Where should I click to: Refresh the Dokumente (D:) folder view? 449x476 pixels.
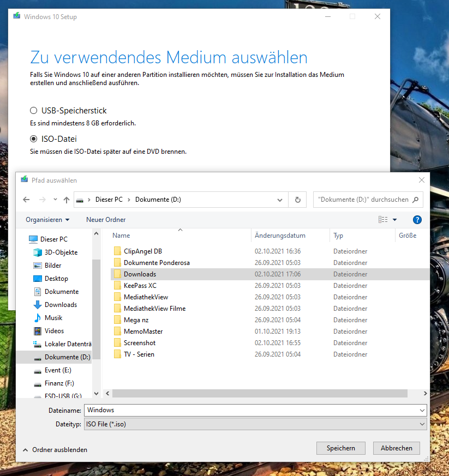[x=298, y=200]
